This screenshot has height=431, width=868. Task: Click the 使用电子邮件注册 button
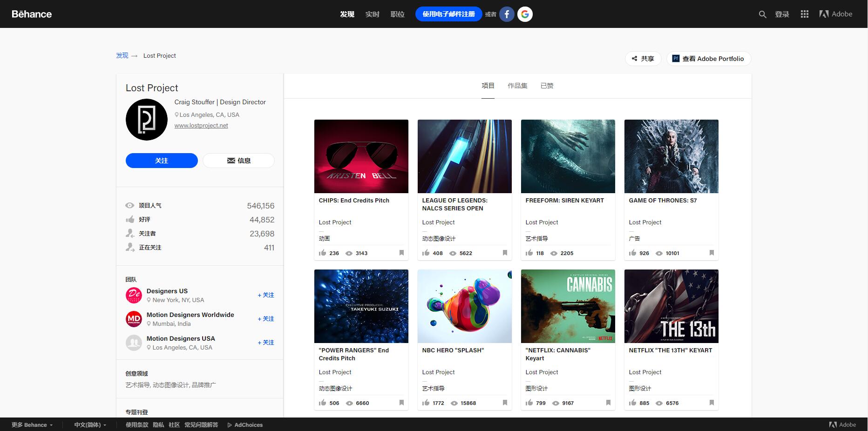448,14
